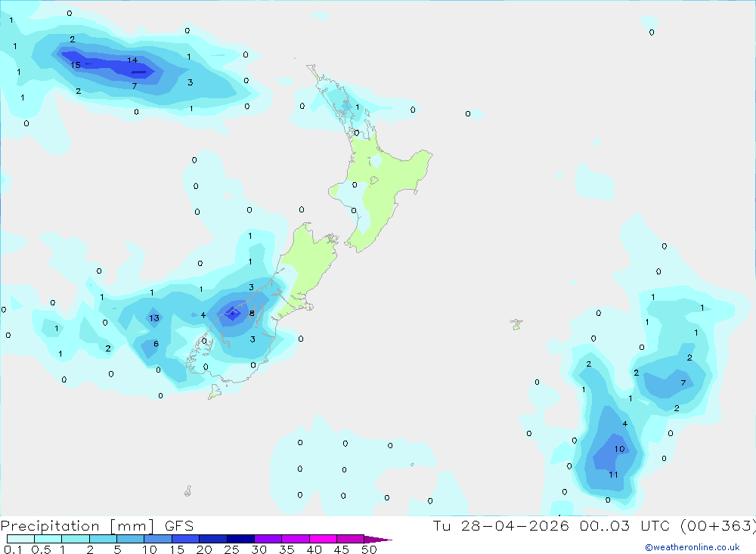Screen dimensions: 756x554
Task: Click Stewart Island south of South Island
Action: 214,392
